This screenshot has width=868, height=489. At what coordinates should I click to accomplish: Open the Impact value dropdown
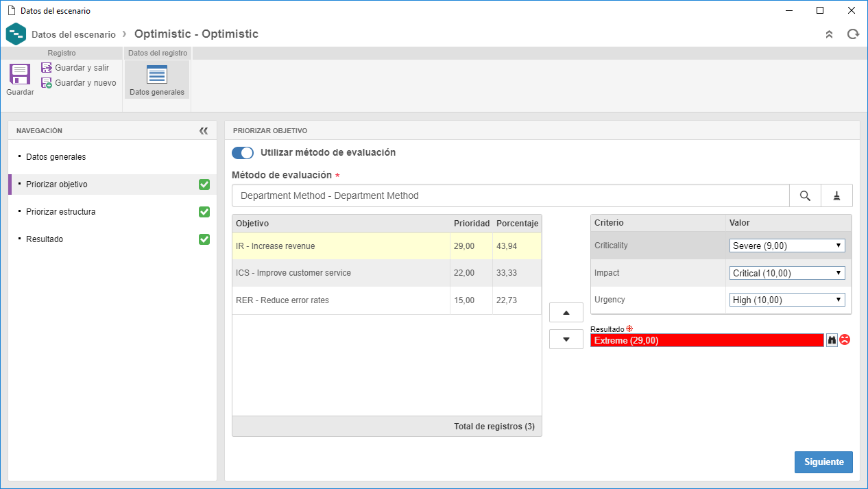pyautogui.click(x=787, y=273)
